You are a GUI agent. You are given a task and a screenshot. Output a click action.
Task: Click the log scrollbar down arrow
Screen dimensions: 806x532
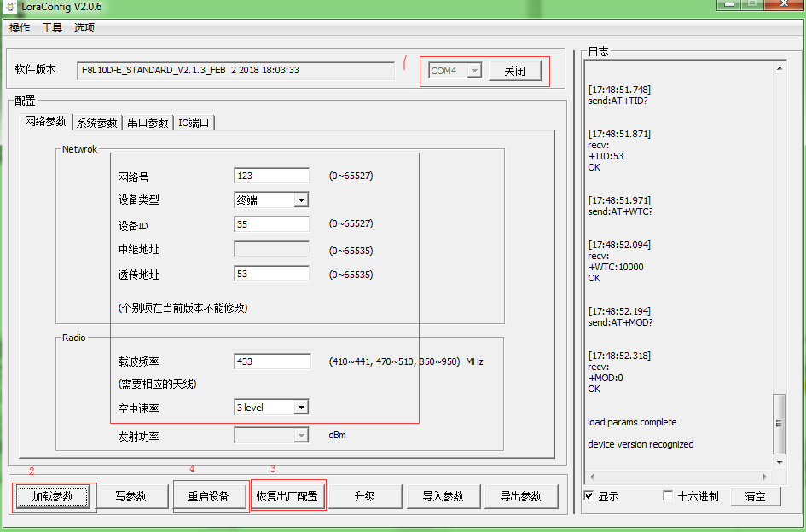780,462
